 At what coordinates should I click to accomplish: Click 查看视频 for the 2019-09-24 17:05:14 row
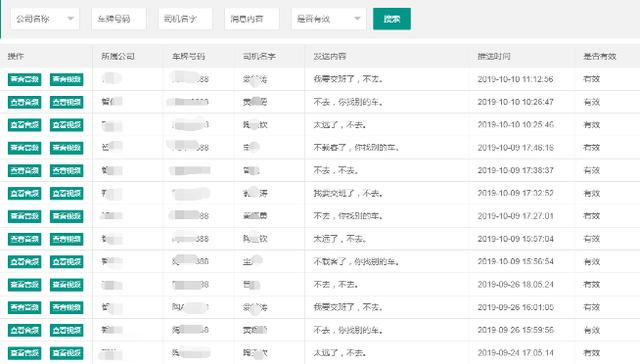click(x=67, y=353)
